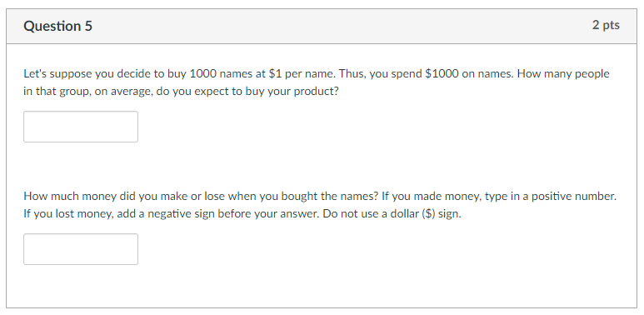Click the phrase "Do not use a dollar"
This screenshot has height=315, width=644.
coord(370,214)
